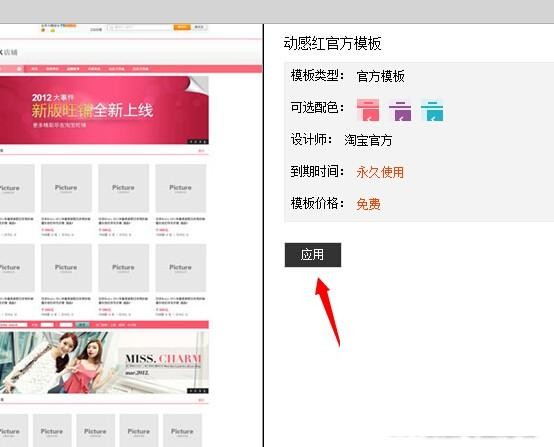Click the 应用 apply button
The height and width of the screenshot is (447, 554).
313,255
